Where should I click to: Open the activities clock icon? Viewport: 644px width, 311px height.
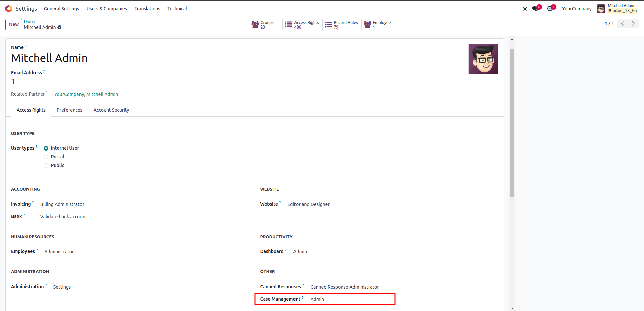click(x=551, y=8)
